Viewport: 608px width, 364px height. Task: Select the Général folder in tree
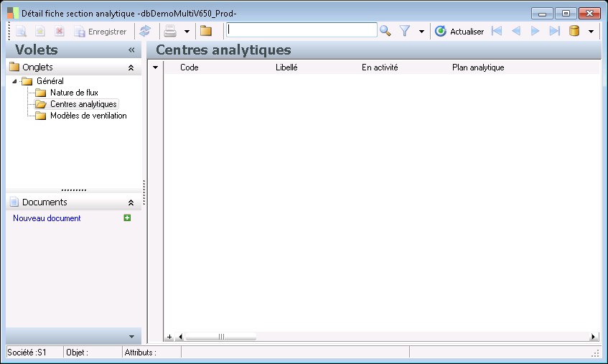click(x=50, y=81)
